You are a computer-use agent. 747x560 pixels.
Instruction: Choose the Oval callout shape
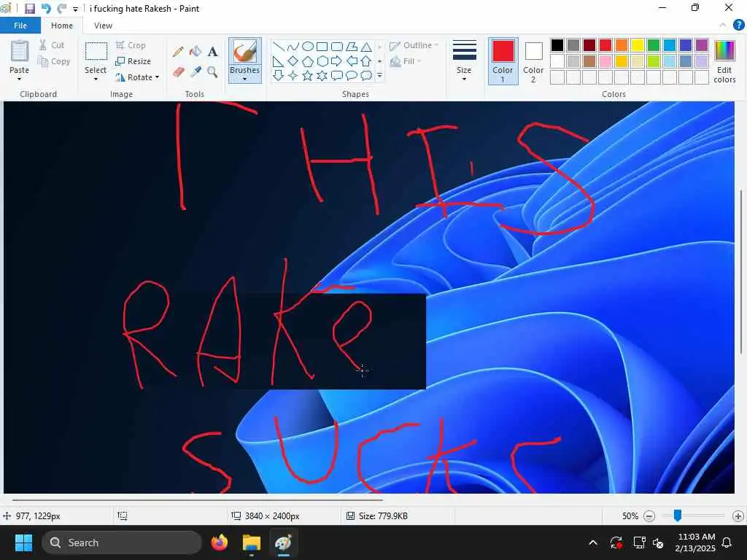352,75
